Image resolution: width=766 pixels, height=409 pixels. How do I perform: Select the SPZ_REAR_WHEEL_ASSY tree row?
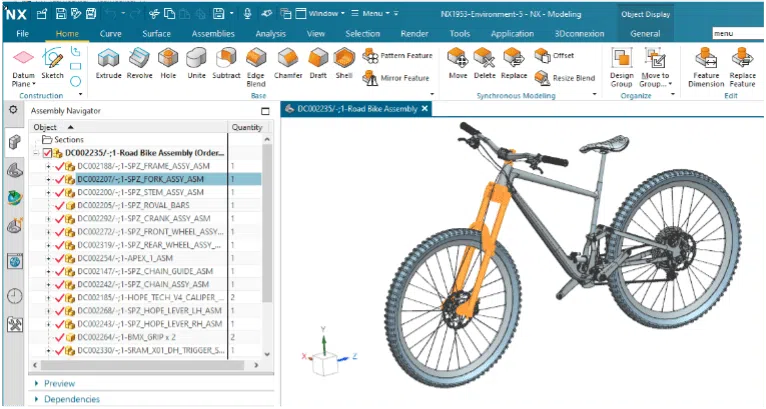[x=146, y=245]
